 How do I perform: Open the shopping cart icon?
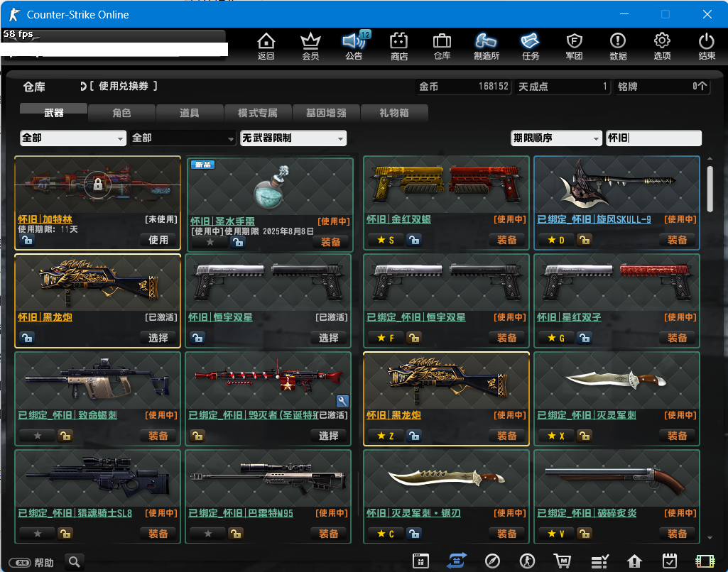click(x=563, y=561)
